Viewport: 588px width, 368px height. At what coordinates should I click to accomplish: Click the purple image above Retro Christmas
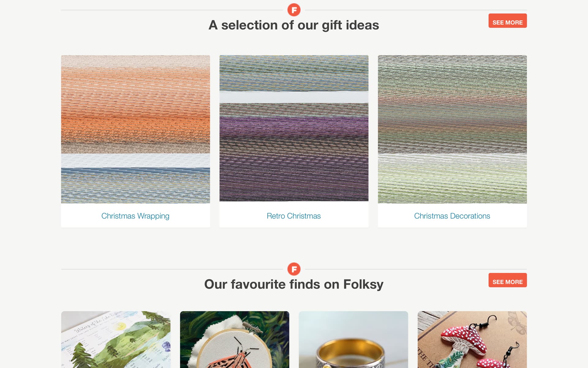pos(294,128)
